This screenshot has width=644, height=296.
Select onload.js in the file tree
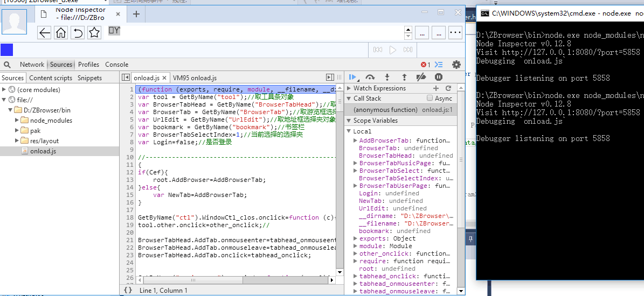coord(43,151)
